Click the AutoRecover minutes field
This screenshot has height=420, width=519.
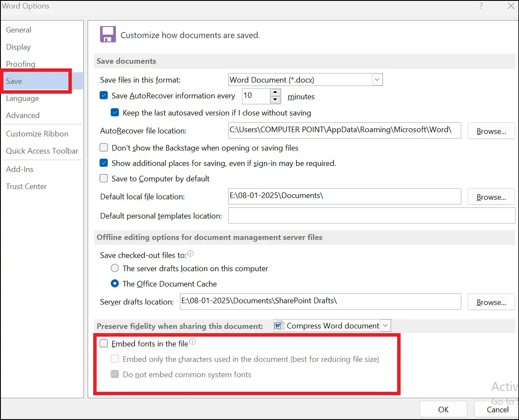point(256,96)
